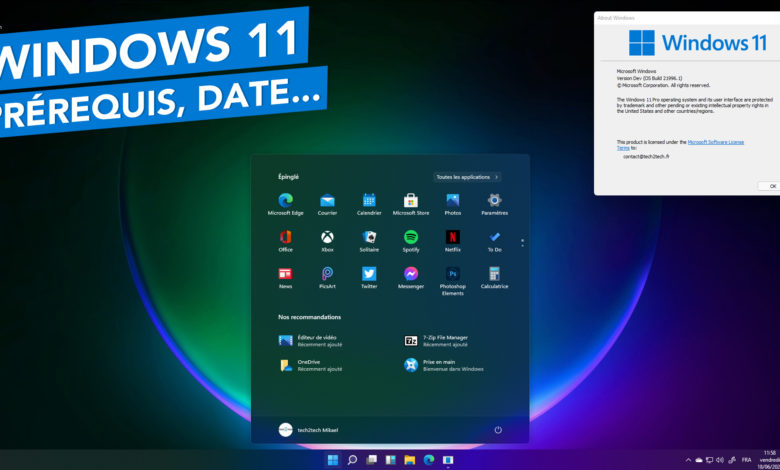Expand hidden system tray icons
The image size is (780, 470).
tap(688, 460)
